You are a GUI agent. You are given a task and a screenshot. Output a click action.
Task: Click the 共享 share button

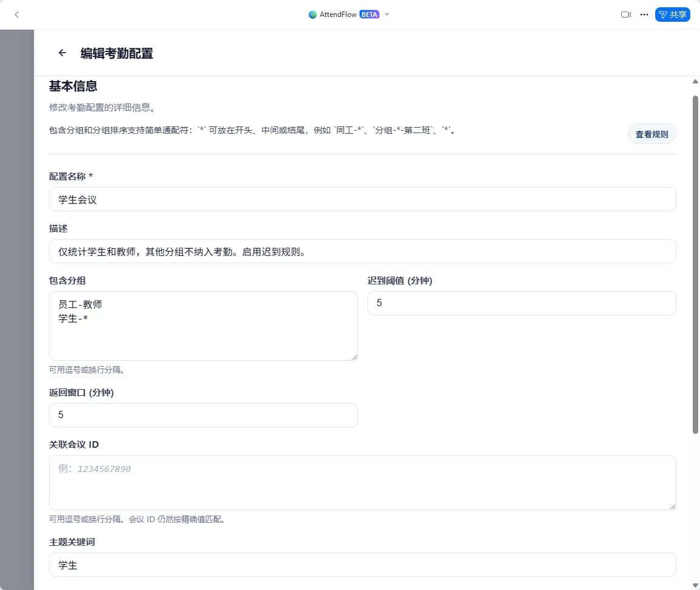[672, 15]
